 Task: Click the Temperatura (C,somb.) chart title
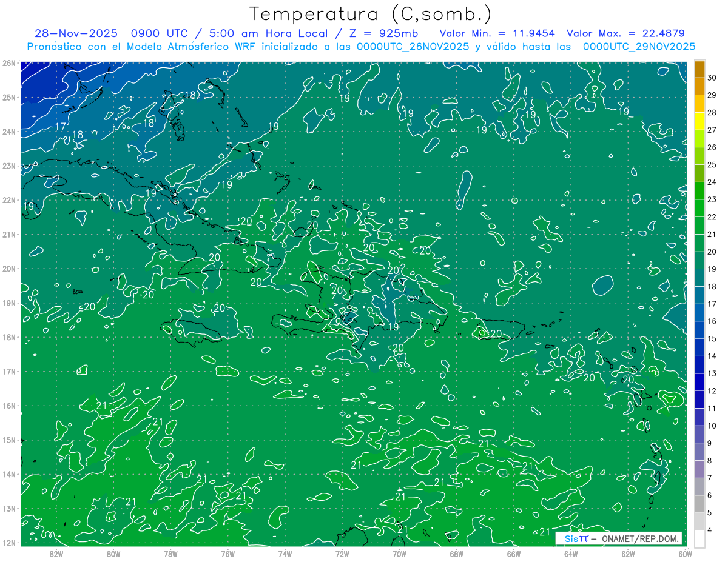[x=371, y=15]
